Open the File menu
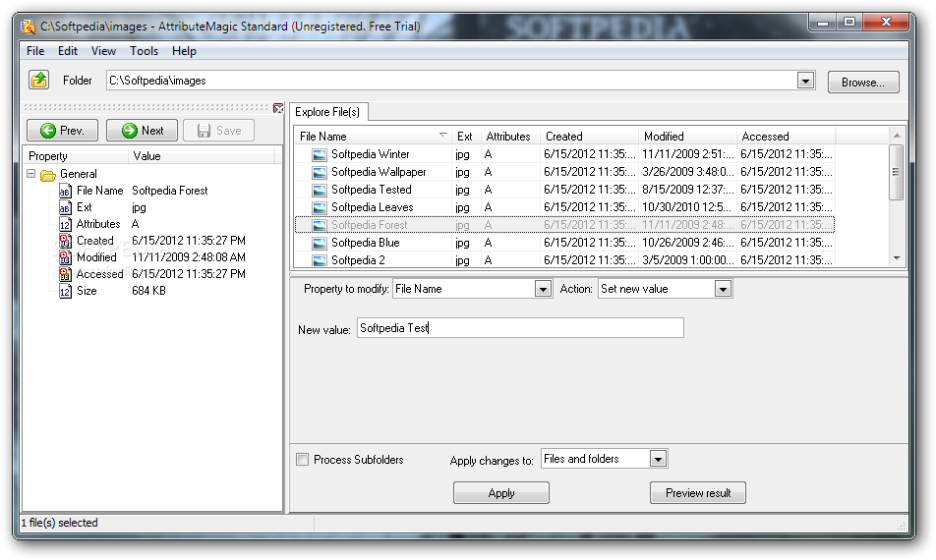This screenshot has width=936, height=560. click(x=35, y=51)
